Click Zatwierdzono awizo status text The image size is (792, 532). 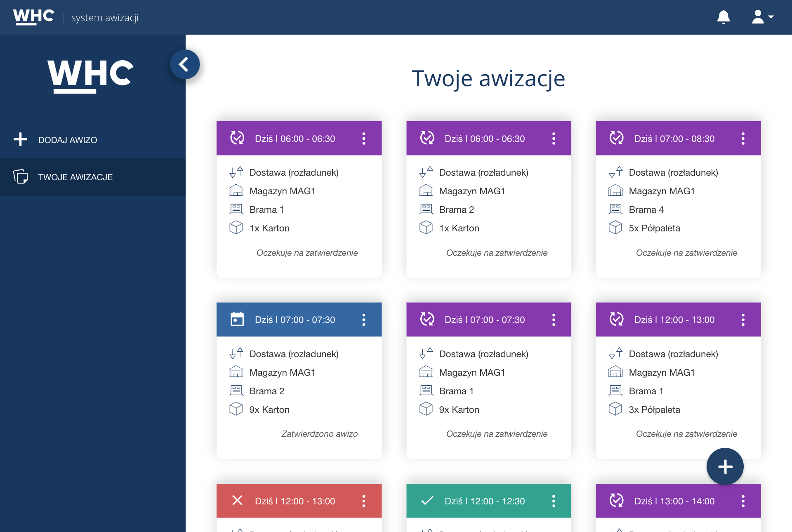319,434
